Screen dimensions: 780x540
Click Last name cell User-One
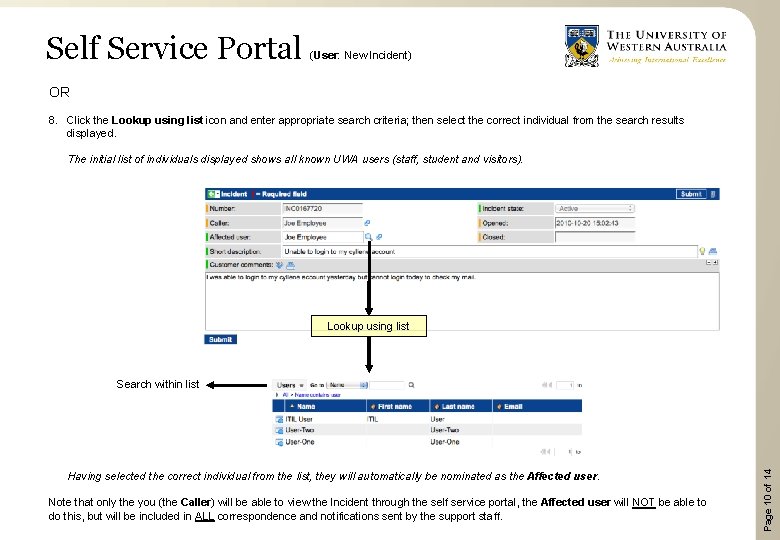tap(445, 442)
